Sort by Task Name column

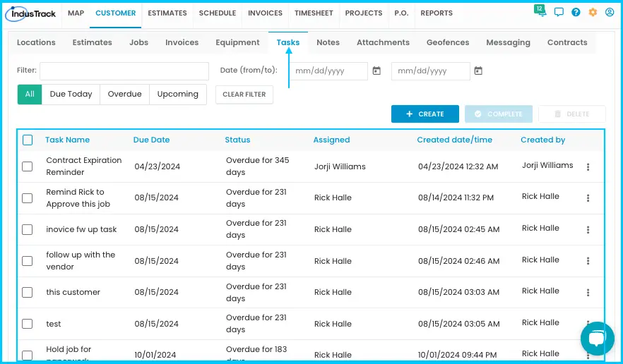[x=67, y=140]
